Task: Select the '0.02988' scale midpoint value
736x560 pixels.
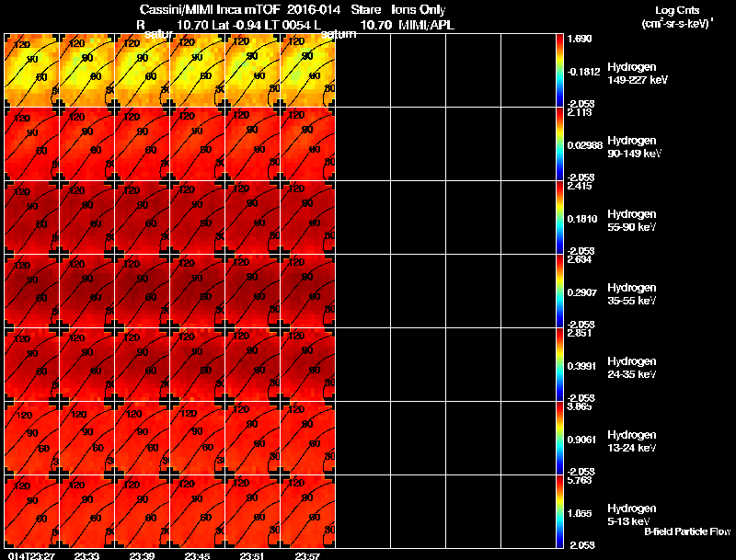Action: click(585, 145)
